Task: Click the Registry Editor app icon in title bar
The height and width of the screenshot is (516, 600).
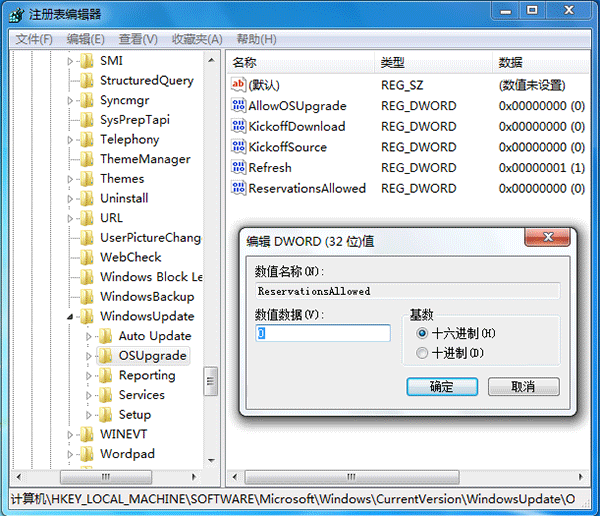Action: (x=17, y=15)
